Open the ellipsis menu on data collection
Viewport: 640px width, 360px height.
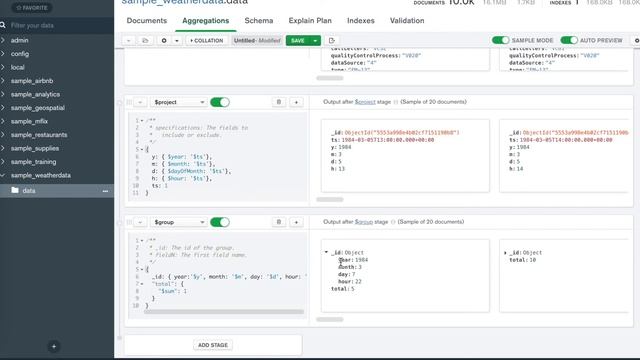pyautogui.click(x=105, y=191)
